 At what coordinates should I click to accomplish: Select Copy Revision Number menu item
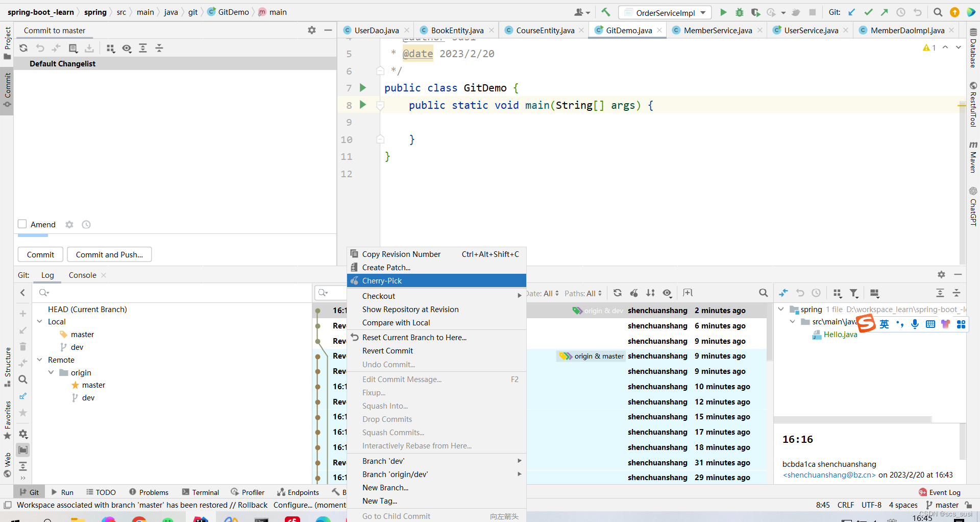pos(436,254)
